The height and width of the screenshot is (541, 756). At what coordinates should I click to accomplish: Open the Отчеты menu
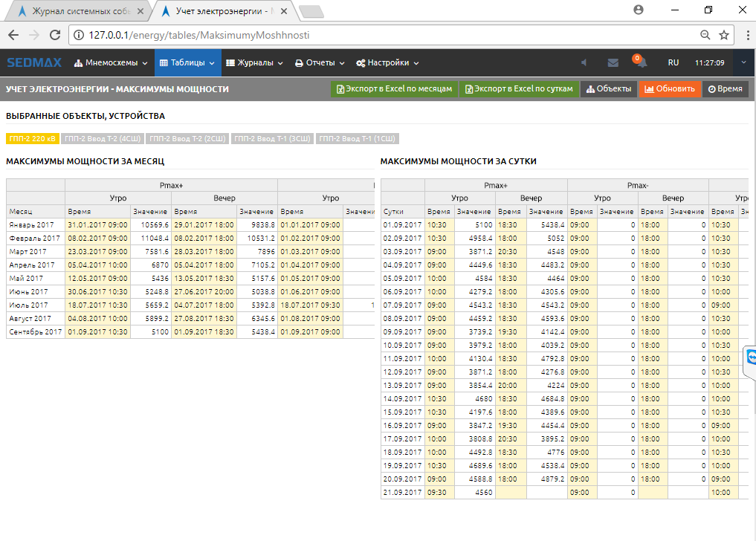pos(320,63)
